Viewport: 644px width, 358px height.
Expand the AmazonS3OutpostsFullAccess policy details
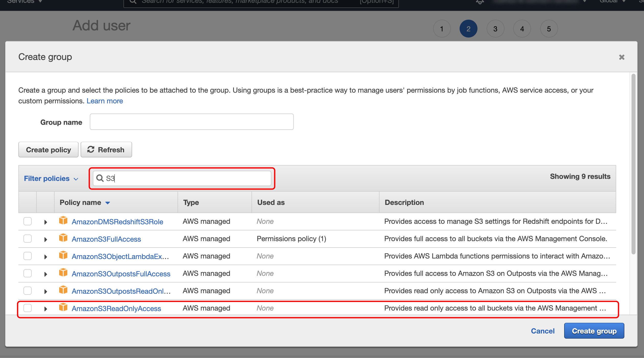46,274
